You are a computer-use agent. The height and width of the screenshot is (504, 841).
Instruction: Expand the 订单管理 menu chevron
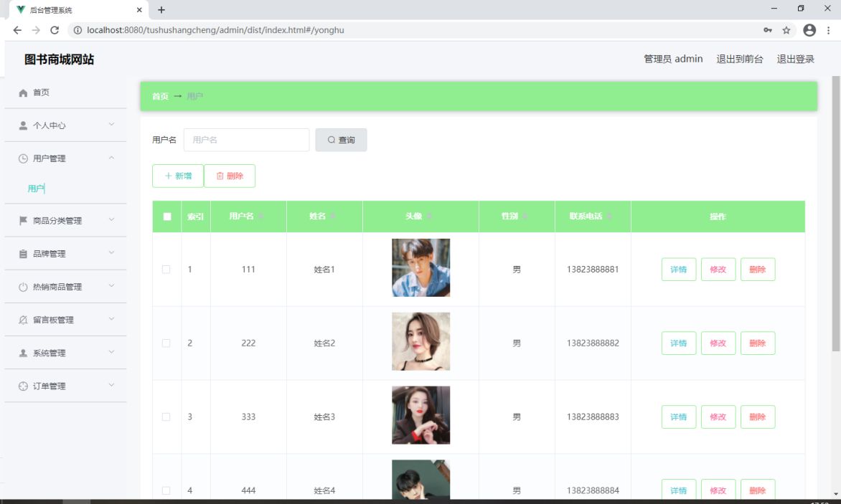click(111, 385)
